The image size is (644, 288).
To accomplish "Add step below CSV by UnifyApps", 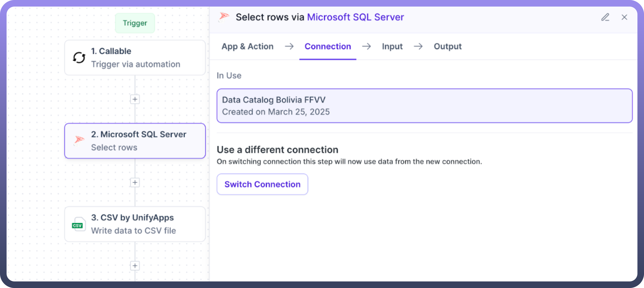I will (135, 266).
